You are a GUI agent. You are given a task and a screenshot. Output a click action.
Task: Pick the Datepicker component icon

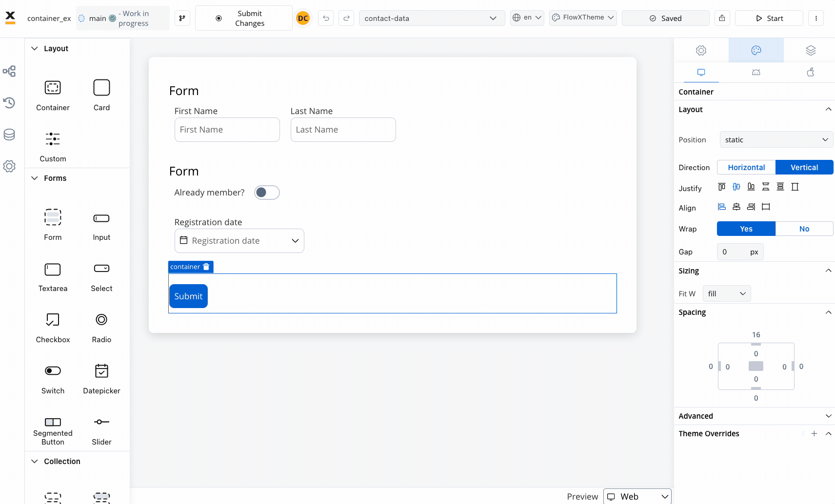(101, 371)
